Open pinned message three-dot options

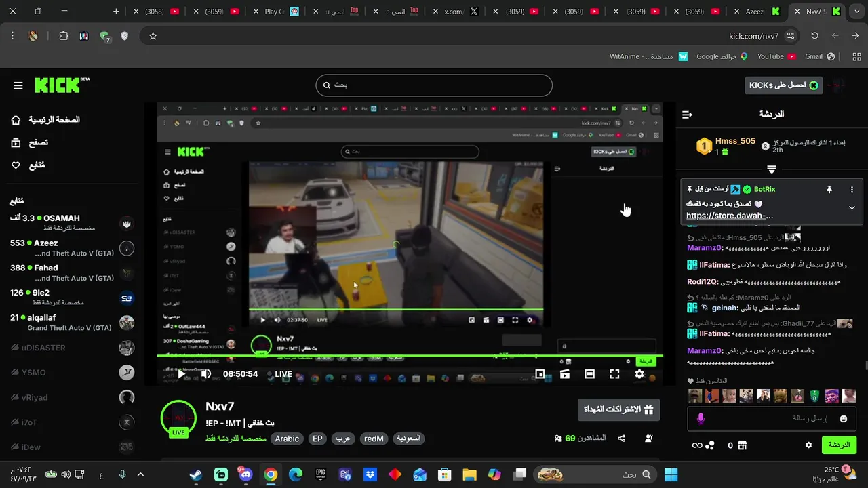(x=852, y=190)
